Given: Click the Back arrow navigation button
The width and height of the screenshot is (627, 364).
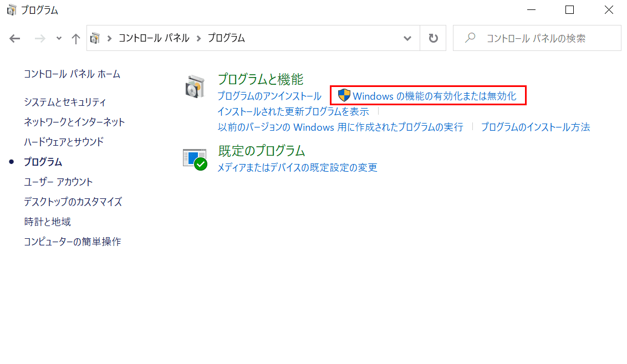Looking at the screenshot, I should coord(15,38).
